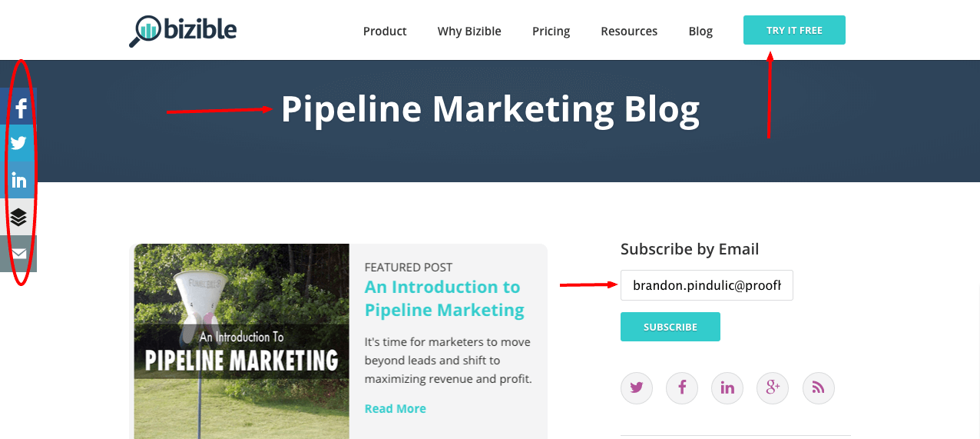Click the TRY IT FREE button
The height and width of the screenshot is (439, 980).
point(794,30)
